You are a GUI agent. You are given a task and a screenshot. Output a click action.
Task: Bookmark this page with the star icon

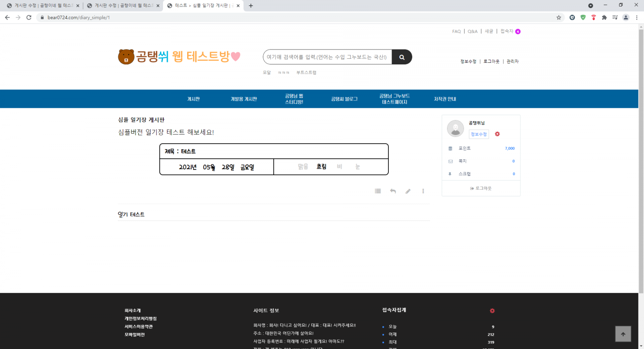[x=559, y=17]
